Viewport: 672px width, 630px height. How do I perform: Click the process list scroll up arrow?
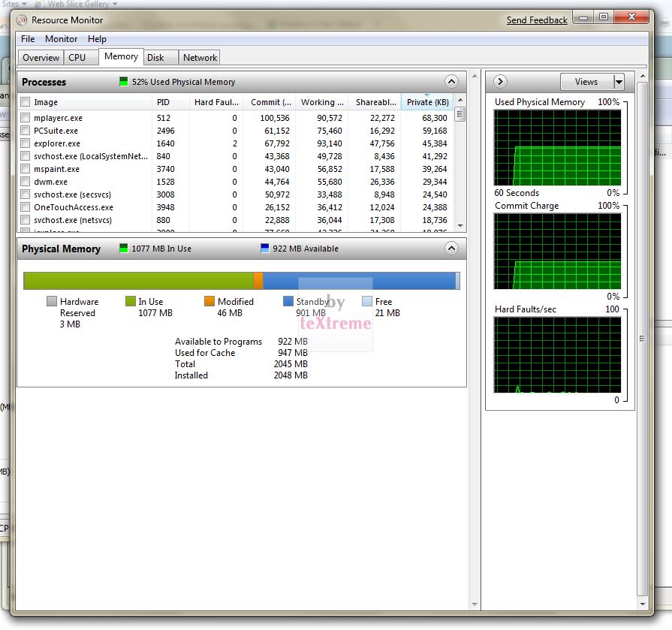[460, 100]
